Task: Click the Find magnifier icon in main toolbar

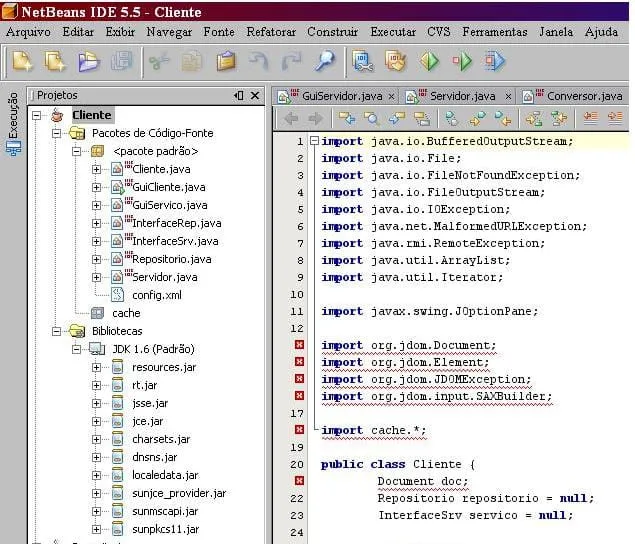Action: (324, 62)
